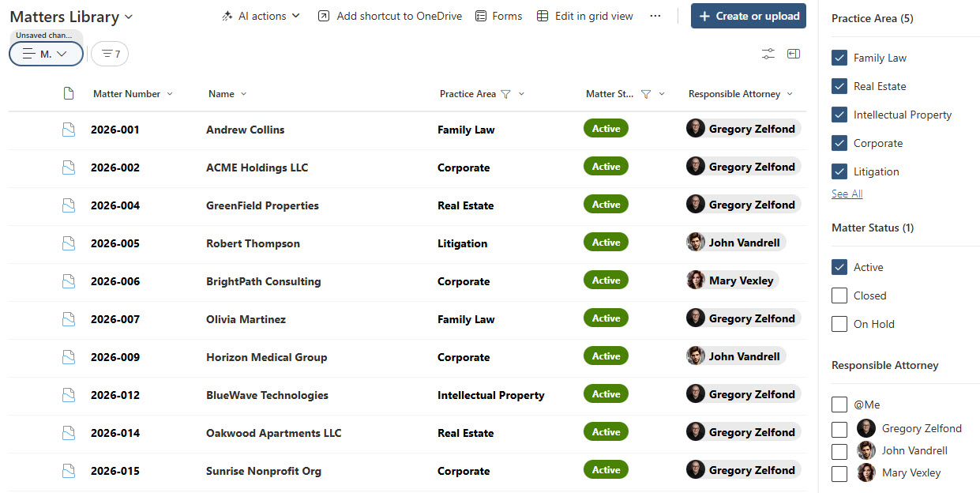Open the ellipsis overflow menu in the toolbar
980x493 pixels.
655,15
